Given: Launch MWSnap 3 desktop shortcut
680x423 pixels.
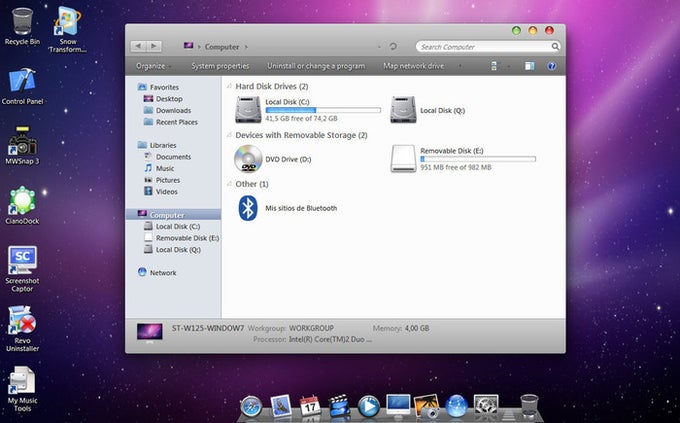Looking at the screenshot, I should click(22, 146).
